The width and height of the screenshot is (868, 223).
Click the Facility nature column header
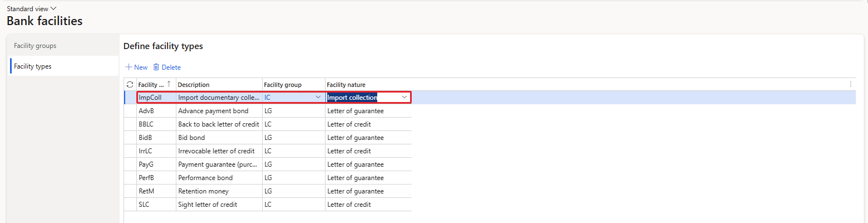coord(368,85)
